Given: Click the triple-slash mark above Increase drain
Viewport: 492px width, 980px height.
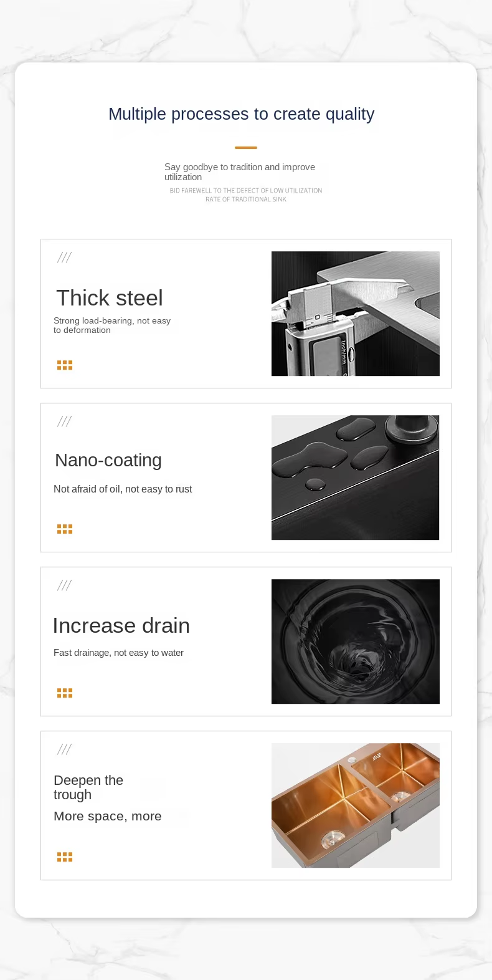Looking at the screenshot, I should (x=64, y=585).
